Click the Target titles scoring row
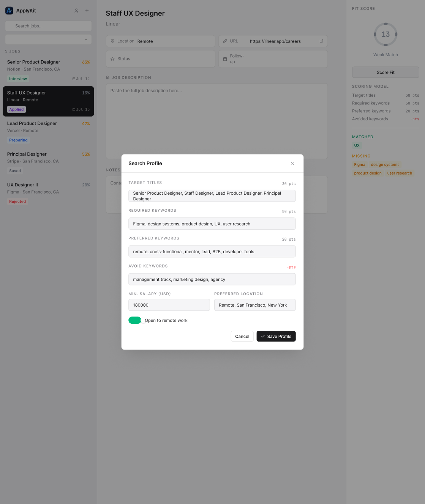This screenshot has width=425, height=504. (386, 95)
